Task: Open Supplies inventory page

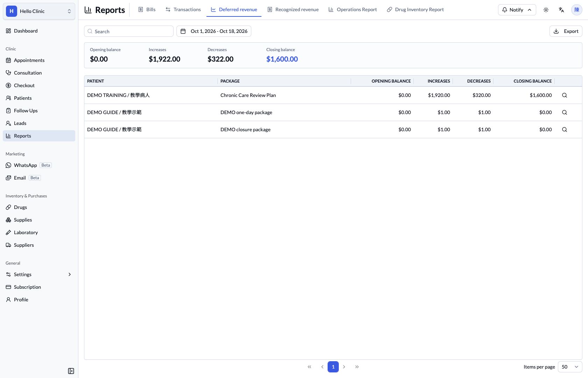Action: [x=39, y=220]
